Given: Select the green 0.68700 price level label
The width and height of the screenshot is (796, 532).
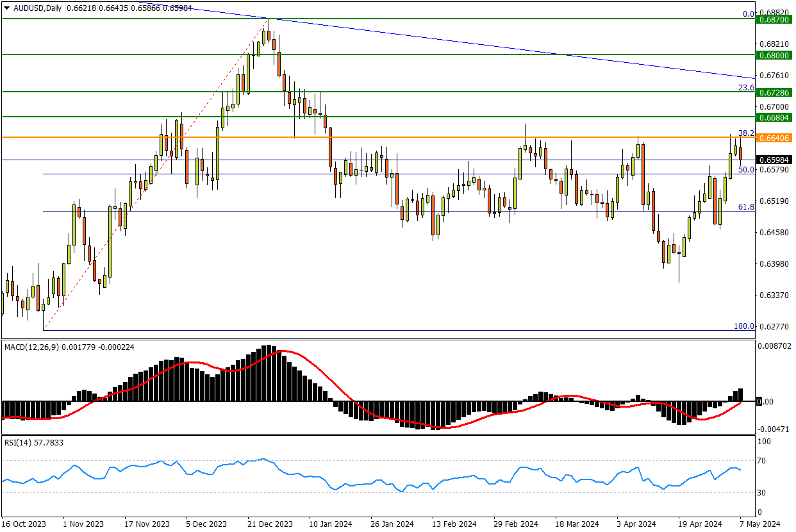Looking at the screenshot, I should [774, 21].
